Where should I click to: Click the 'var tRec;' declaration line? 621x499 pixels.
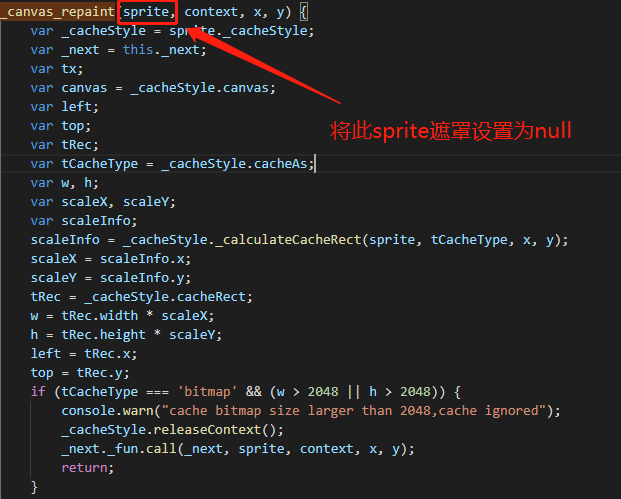pyautogui.click(x=65, y=145)
